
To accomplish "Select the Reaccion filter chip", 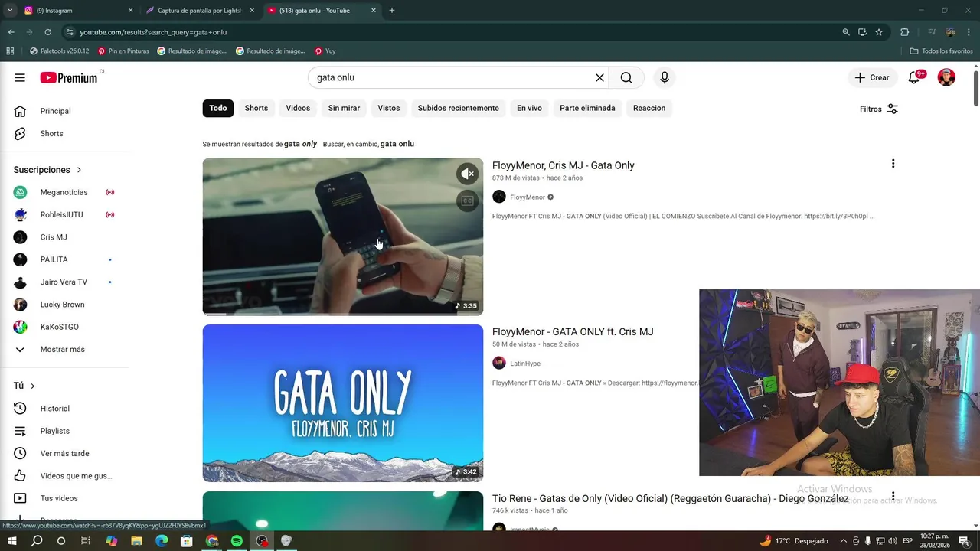I will (649, 108).
